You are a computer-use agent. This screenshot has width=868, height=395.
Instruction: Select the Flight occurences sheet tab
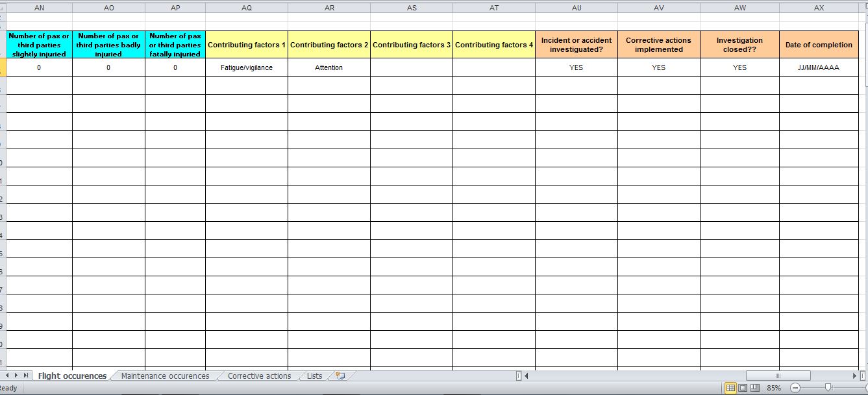[x=72, y=376]
